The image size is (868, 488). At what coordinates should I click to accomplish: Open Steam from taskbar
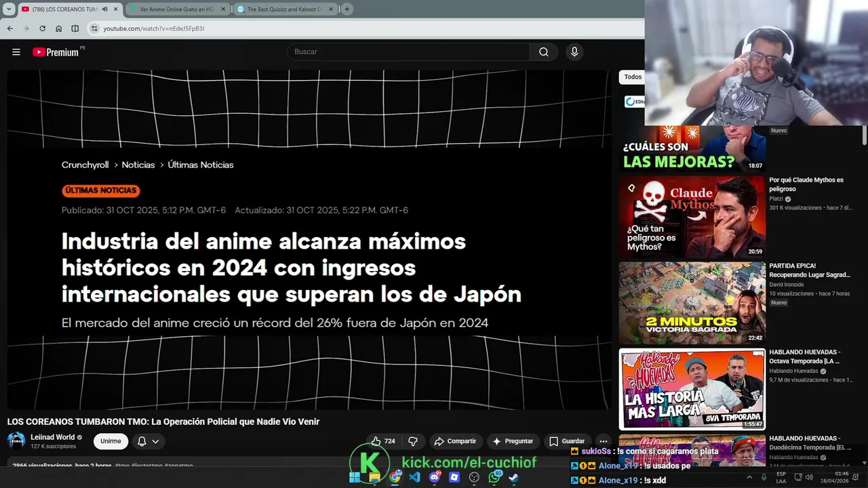[x=514, y=477]
